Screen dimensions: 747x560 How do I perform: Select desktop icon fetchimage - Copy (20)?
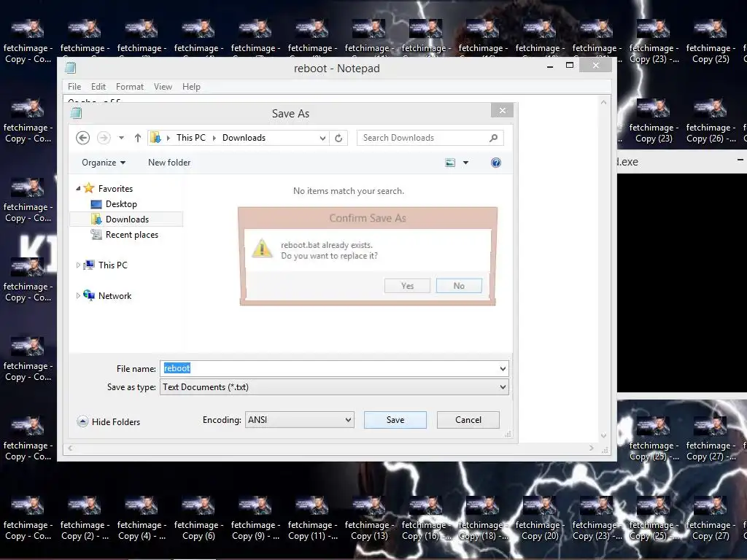pos(540,518)
